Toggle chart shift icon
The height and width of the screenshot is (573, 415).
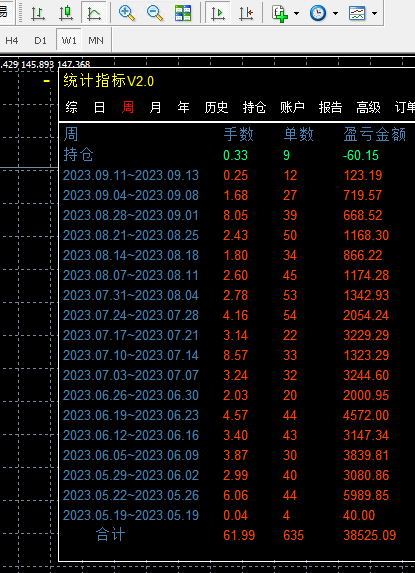tap(246, 13)
